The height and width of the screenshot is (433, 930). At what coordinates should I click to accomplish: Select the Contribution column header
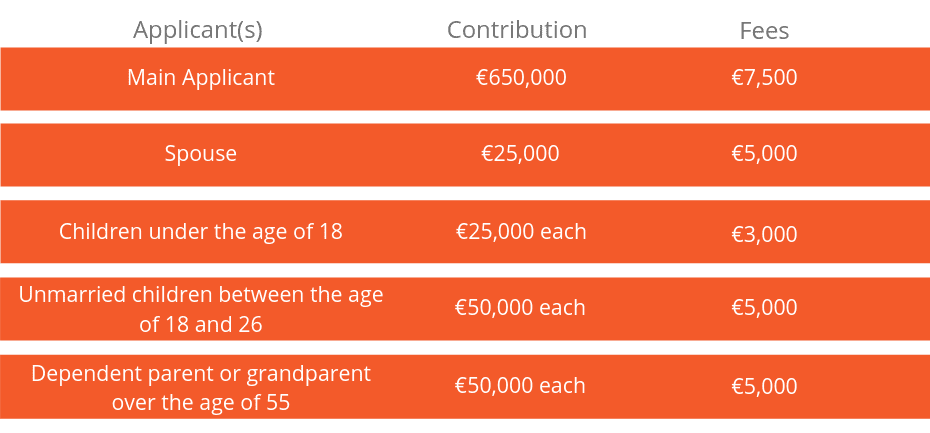pos(517,30)
